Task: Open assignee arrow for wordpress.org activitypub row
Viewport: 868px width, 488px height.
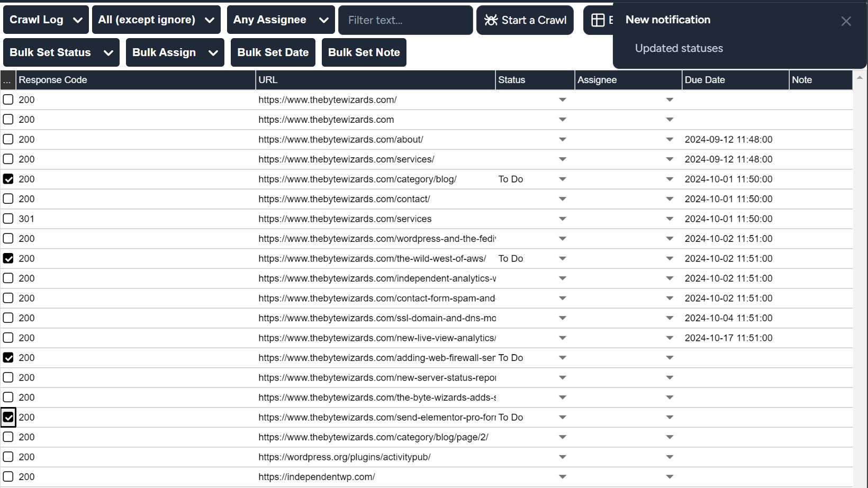Action: pyautogui.click(x=670, y=457)
